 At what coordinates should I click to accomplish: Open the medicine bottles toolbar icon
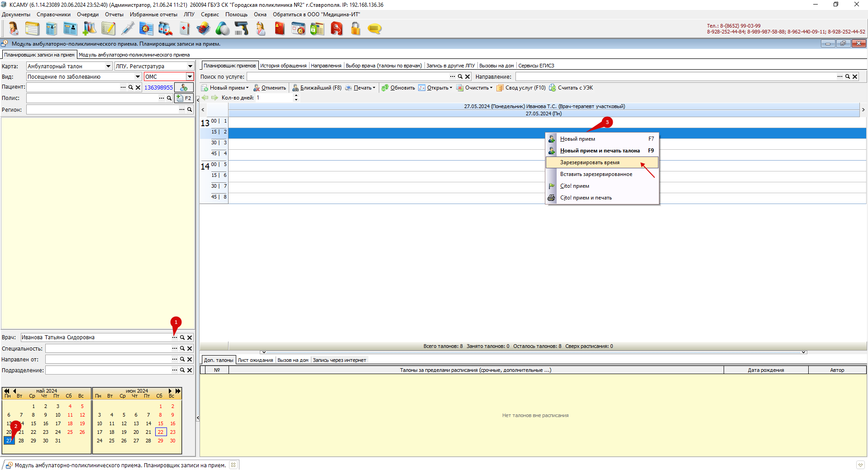pyautogui.click(x=165, y=29)
